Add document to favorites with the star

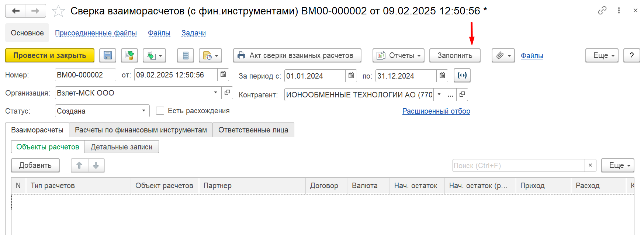58,11
